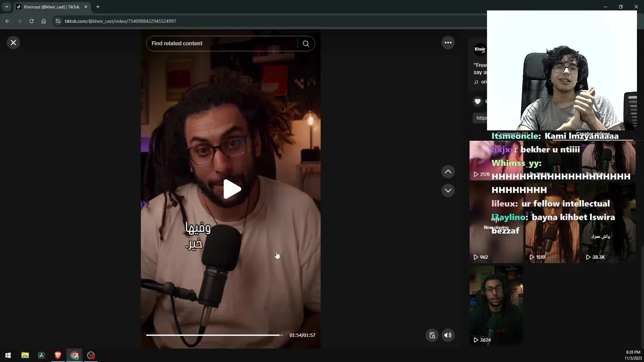The width and height of the screenshot is (644, 362).
Task: Like the video with heart icon
Action: point(477,102)
